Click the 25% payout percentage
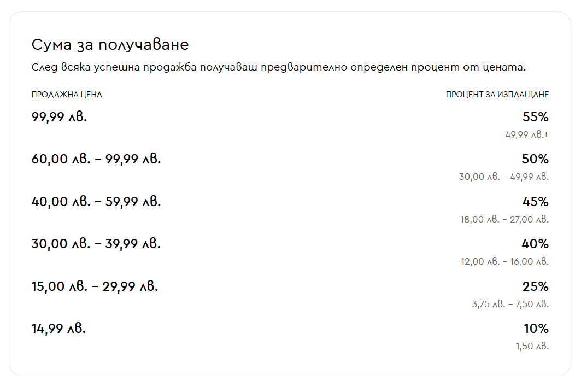Screen dimensions: 581x392 coord(535,286)
